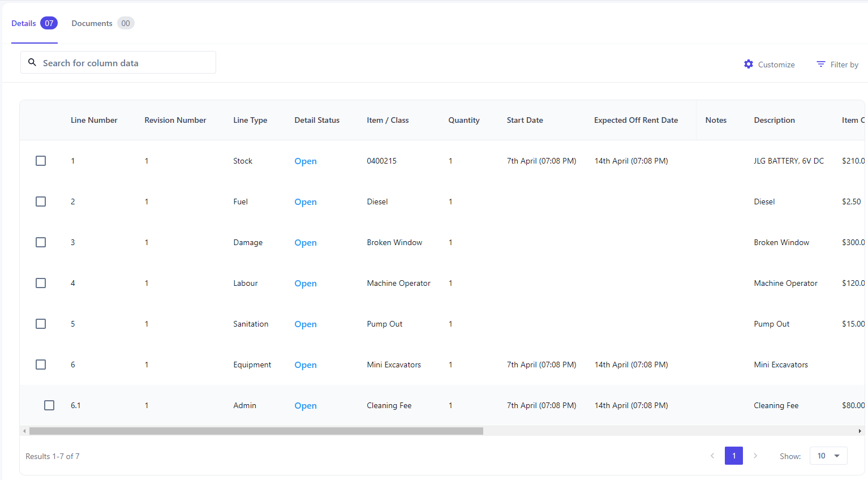Open the Show rows per page dropdown

point(828,456)
